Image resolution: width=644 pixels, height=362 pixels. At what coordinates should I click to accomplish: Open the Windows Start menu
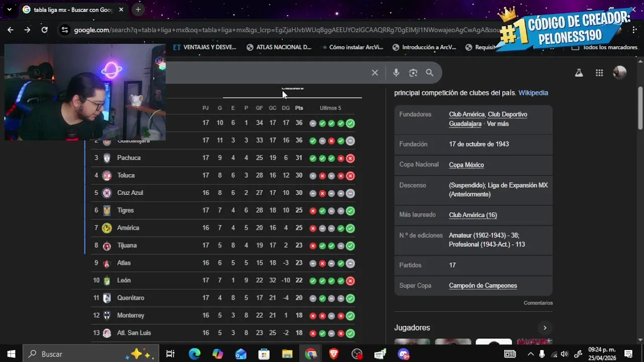pos(11,354)
